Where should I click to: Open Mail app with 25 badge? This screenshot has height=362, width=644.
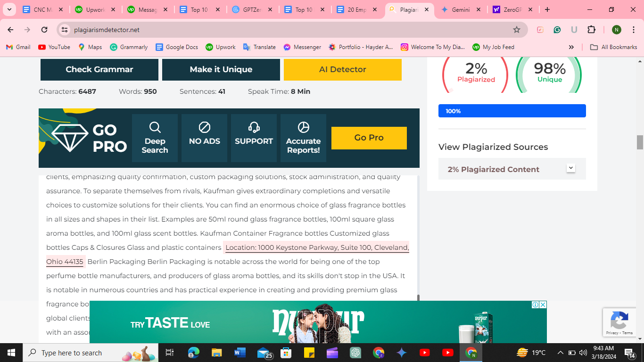coord(264,353)
